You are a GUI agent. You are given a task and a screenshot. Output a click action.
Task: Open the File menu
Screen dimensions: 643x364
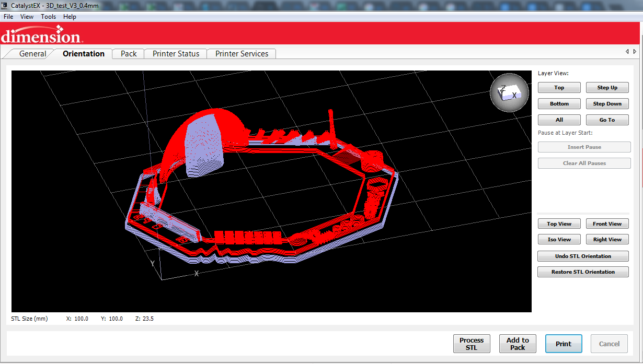pos(8,17)
